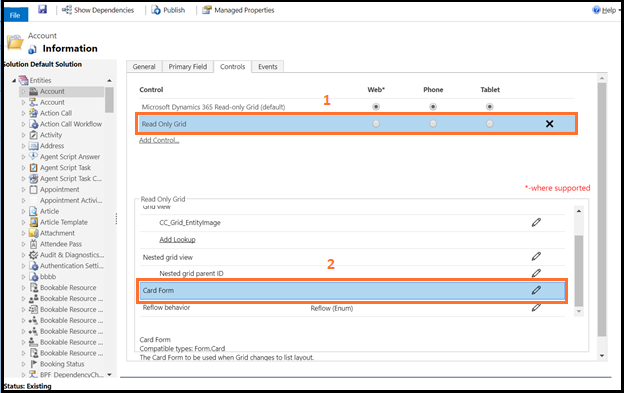Open Managed Properties from toolbar

[x=207, y=10]
